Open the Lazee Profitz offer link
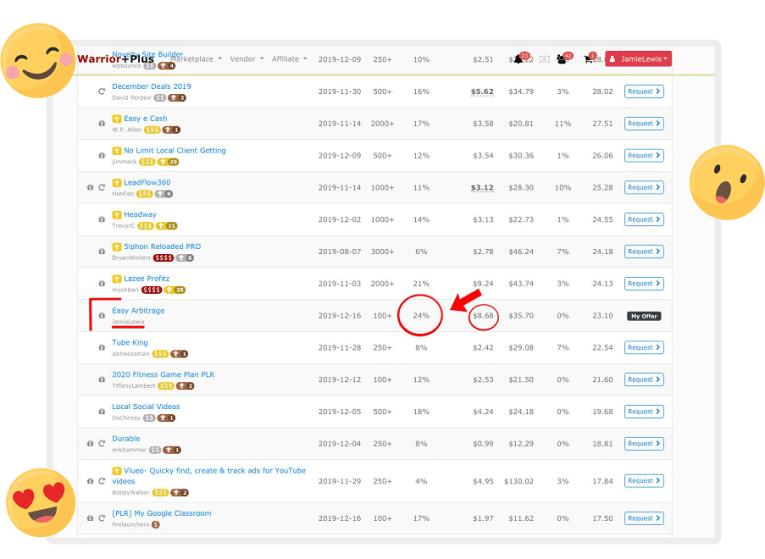765x559 pixels. [x=146, y=279]
